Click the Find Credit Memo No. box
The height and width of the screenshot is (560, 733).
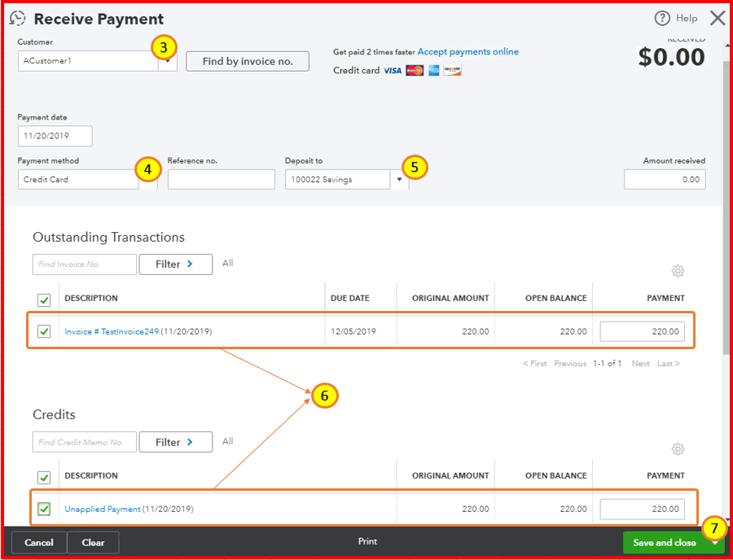(85, 442)
